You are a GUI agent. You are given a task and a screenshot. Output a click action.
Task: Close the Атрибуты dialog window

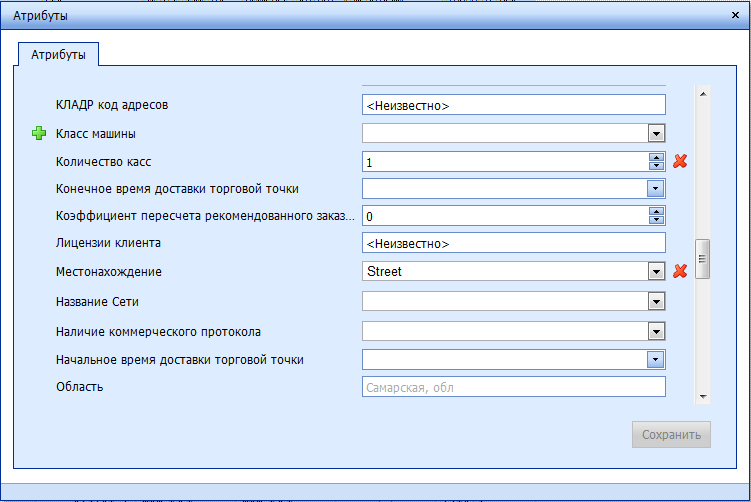pos(732,16)
